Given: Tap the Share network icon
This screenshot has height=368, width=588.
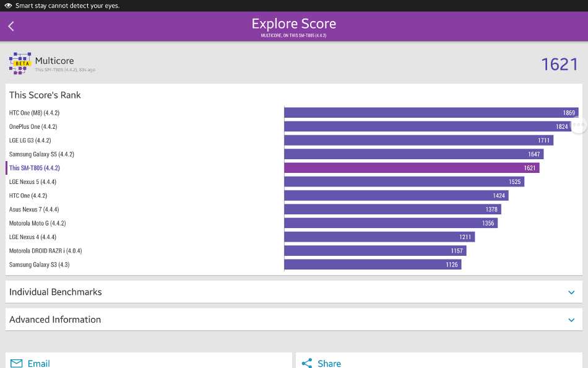Looking at the screenshot, I should click(307, 363).
